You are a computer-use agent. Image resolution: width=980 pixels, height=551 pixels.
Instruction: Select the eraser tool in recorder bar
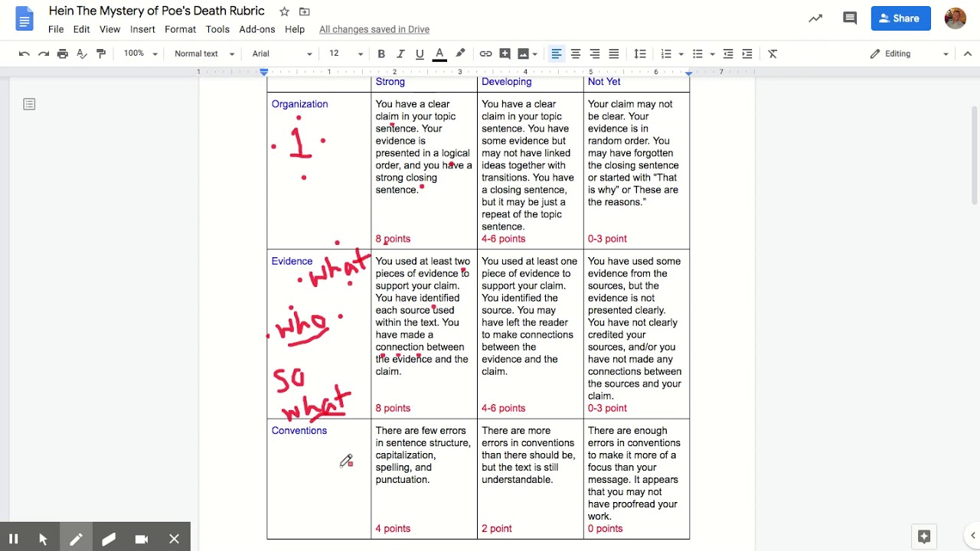click(x=109, y=539)
